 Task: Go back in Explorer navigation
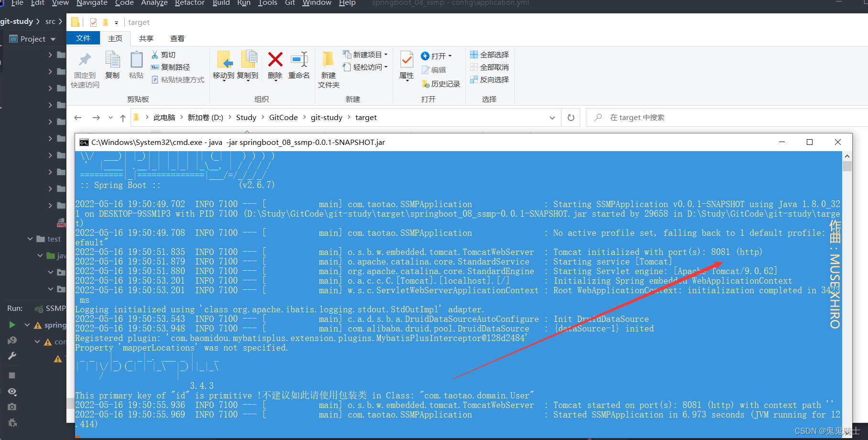(78, 118)
